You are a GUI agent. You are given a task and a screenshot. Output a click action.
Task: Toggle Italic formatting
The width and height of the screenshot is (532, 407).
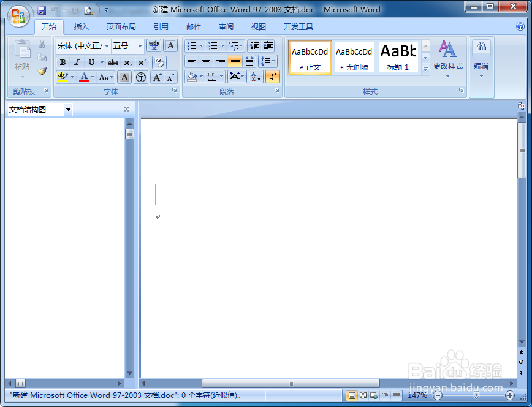pyautogui.click(x=77, y=63)
